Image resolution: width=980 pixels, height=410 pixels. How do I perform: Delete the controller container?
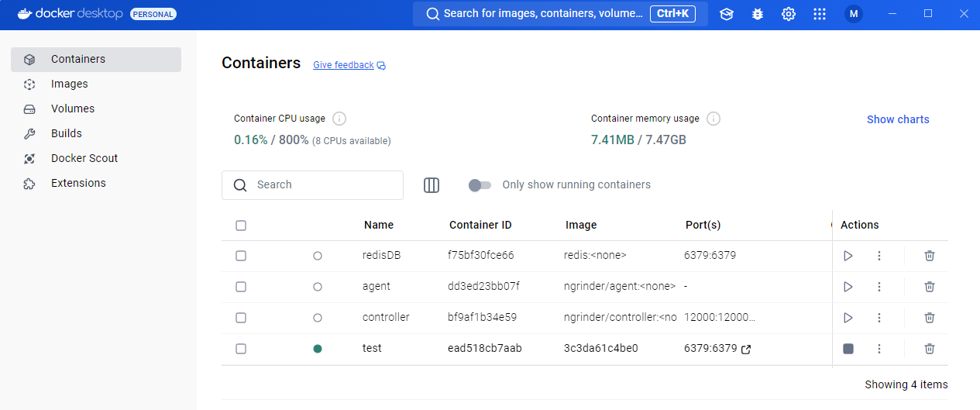coord(930,318)
